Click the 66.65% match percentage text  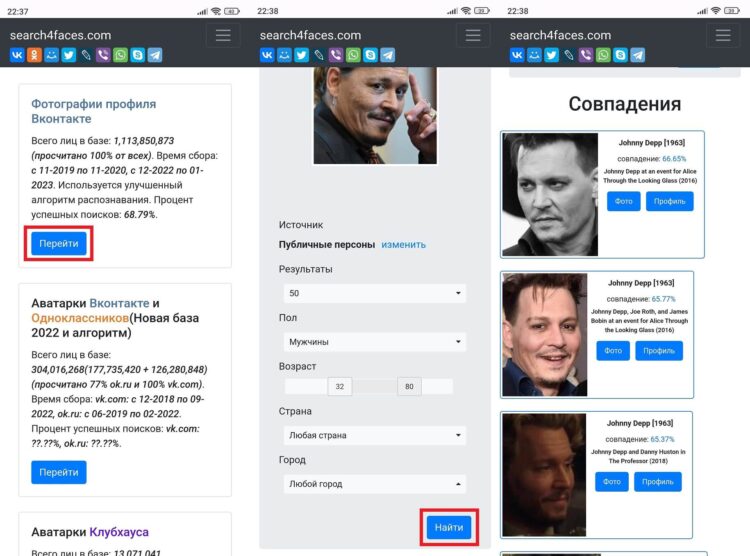674,159
